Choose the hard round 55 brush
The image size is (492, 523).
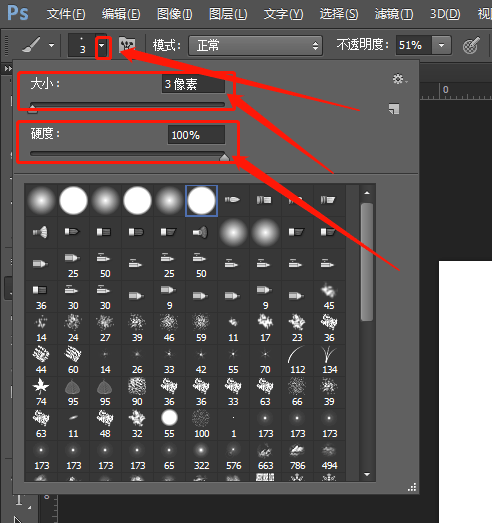point(169,424)
